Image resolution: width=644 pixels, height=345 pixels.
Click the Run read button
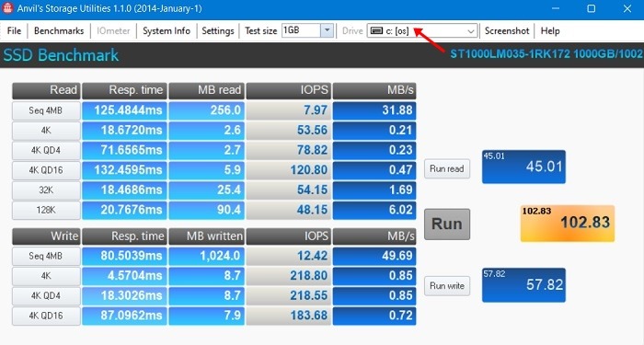pyautogui.click(x=447, y=168)
